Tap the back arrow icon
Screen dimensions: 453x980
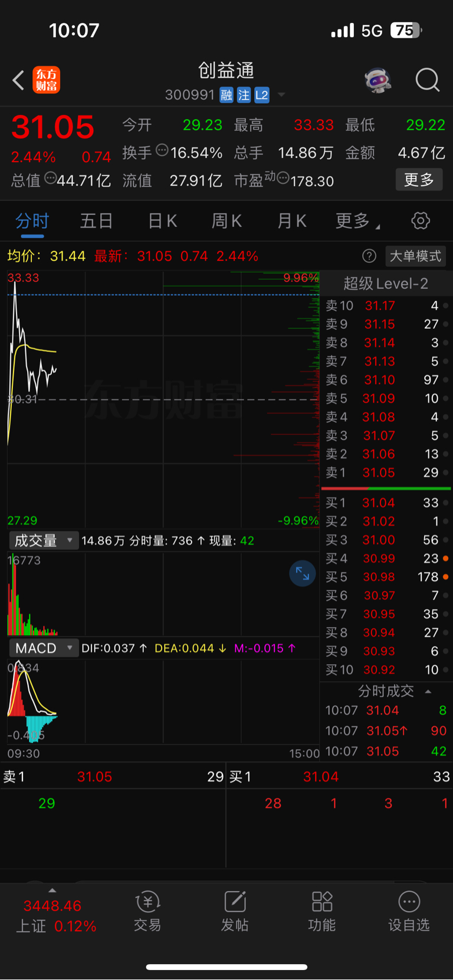(18, 80)
